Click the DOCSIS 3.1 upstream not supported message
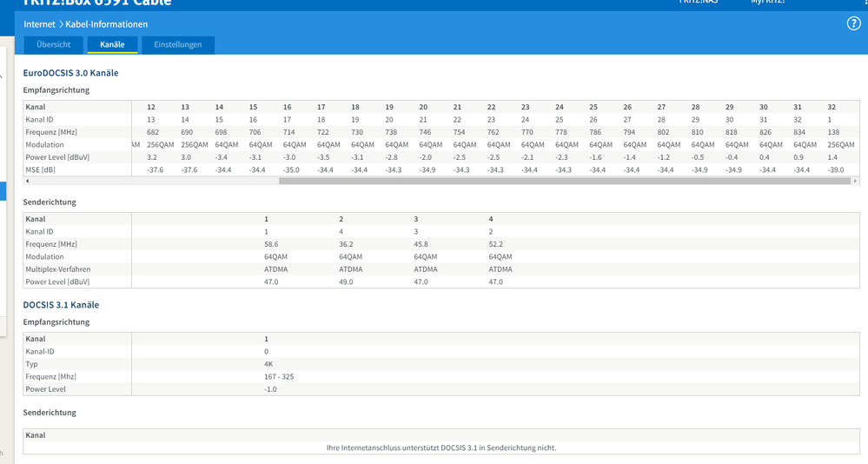Image resolution: width=868 pixels, height=464 pixels. tap(441, 447)
